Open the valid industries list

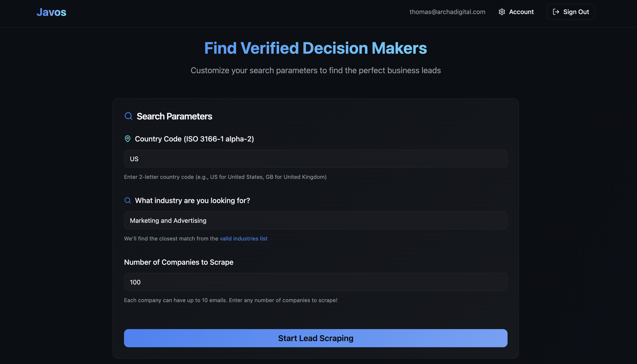pyautogui.click(x=243, y=238)
